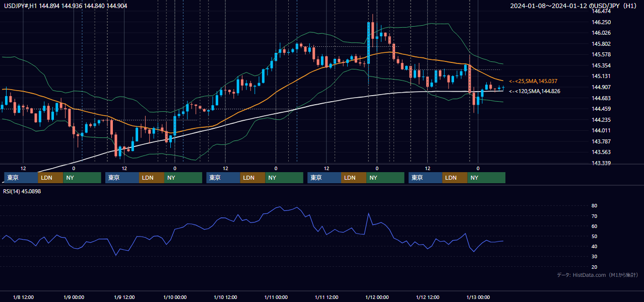The image size is (644, 302).
Task: Click price axis value 143.339
Action: pyautogui.click(x=602, y=163)
